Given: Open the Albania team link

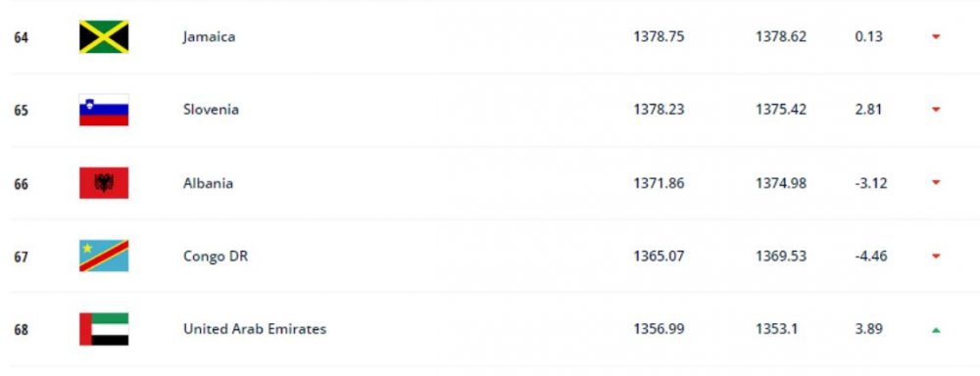Looking at the screenshot, I should [x=208, y=183].
